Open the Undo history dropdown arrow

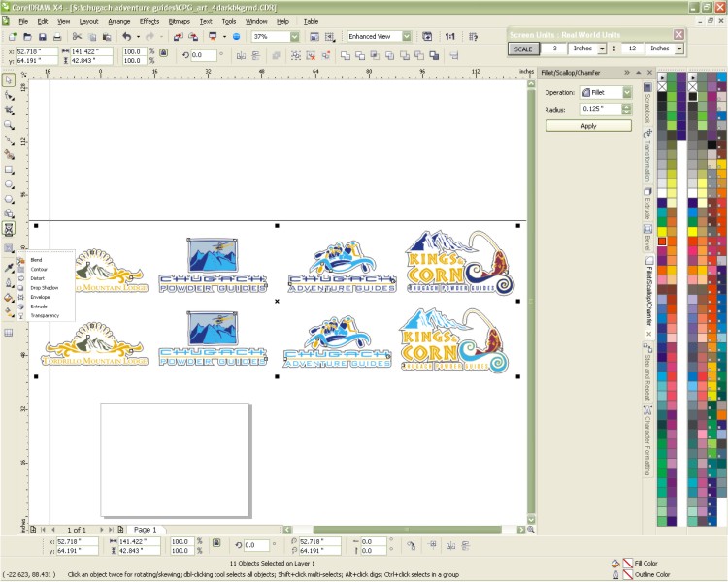138,37
